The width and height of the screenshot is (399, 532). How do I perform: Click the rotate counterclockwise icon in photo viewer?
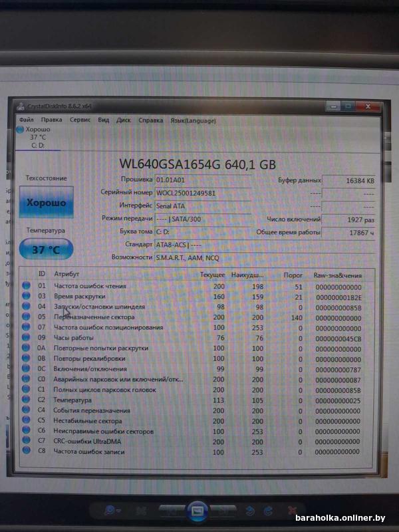pos(250,511)
